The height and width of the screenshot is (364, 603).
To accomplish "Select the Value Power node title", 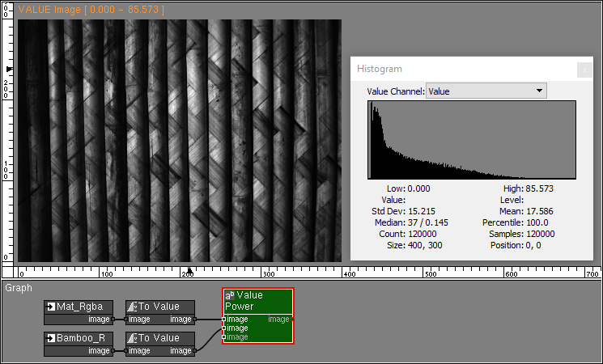I will pos(249,301).
